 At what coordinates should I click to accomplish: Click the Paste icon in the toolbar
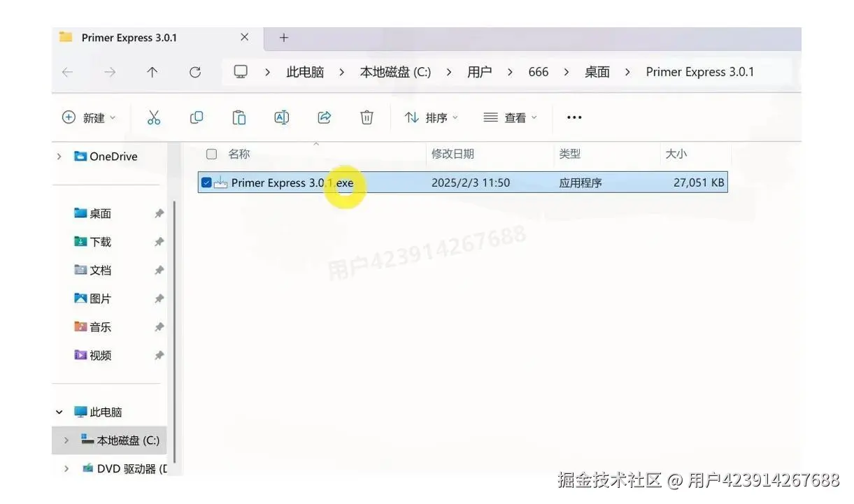click(239, 117)
